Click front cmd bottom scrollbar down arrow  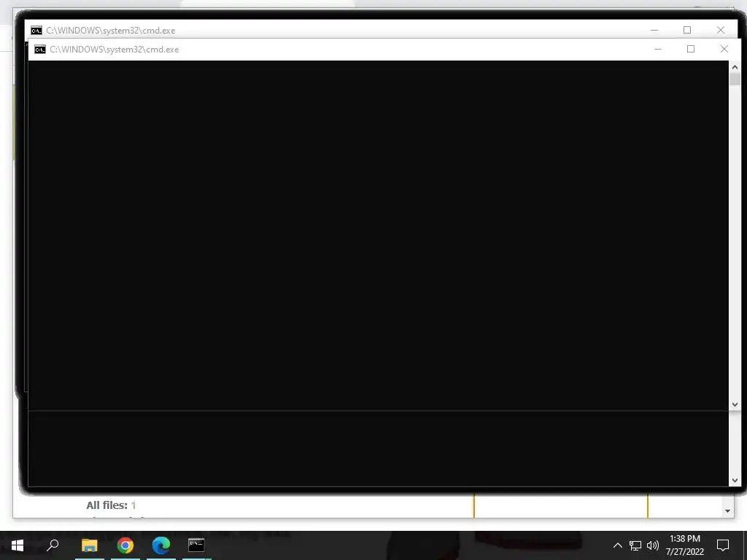[735, 481]
